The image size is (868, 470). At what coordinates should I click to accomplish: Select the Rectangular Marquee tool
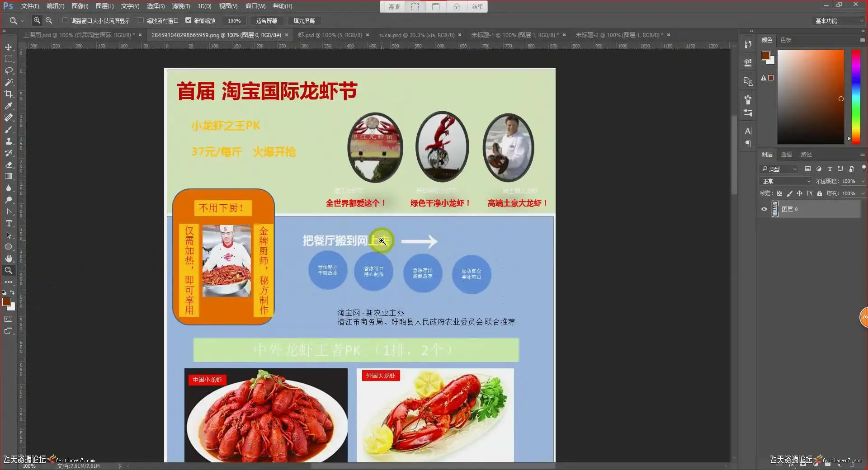tap(9, 59)
